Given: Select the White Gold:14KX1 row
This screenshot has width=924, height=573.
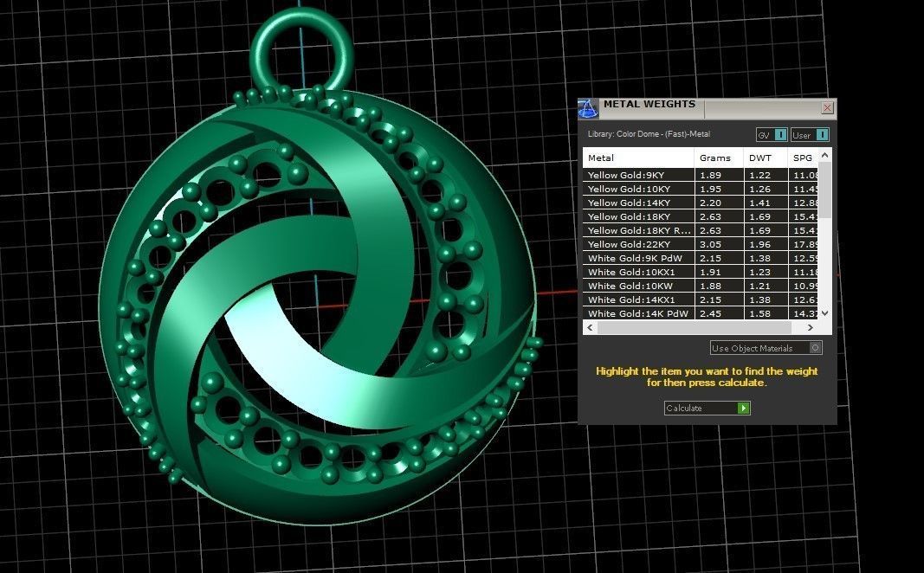Looking at the screenshot, I should pyautogui.click(x=701, y=299).
